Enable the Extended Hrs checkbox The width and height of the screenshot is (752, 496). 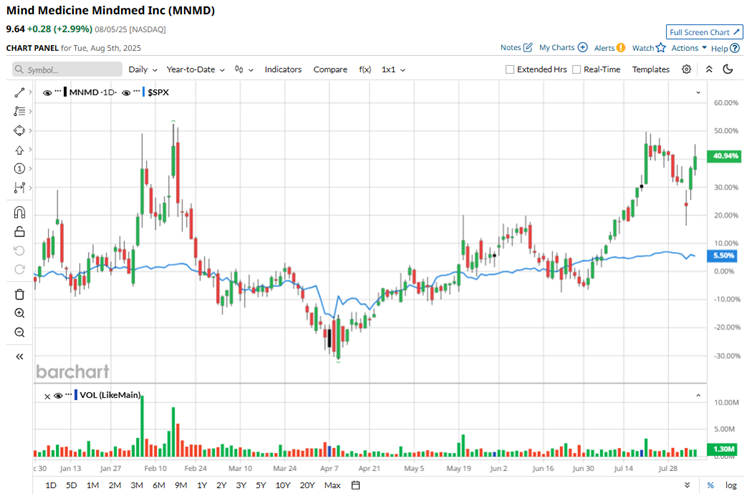click(x=510, y=70)
